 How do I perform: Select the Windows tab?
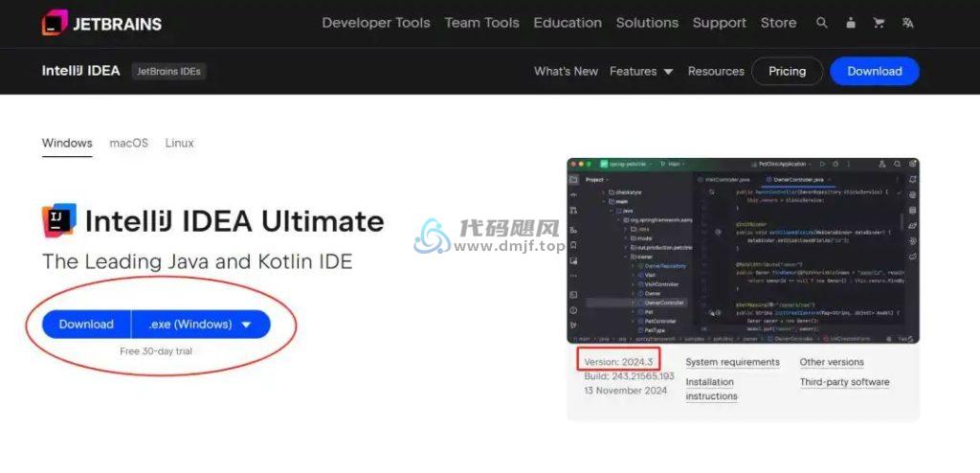[x=67, y=144]
